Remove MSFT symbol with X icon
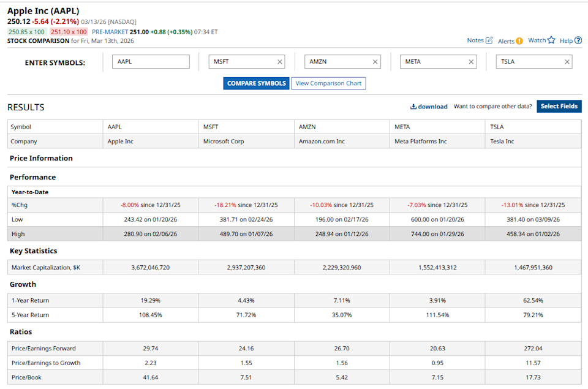The image size is (588, 389). [x=280, y=62]
